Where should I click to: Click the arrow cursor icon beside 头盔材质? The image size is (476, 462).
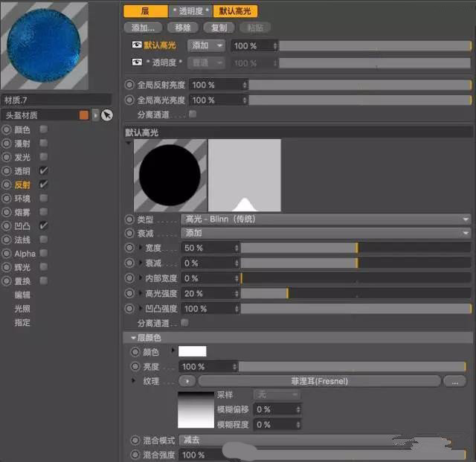click(107, 115)
